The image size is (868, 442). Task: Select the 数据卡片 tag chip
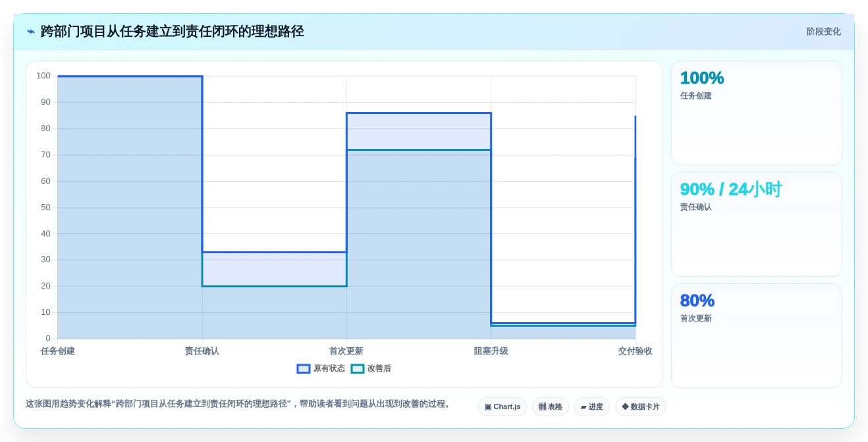coord(641,406)
